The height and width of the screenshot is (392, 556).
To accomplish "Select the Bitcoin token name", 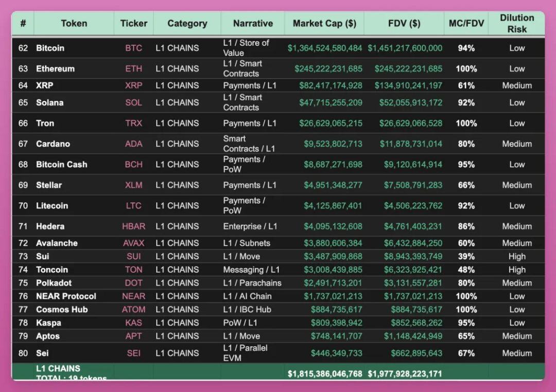I will (50, 48).
